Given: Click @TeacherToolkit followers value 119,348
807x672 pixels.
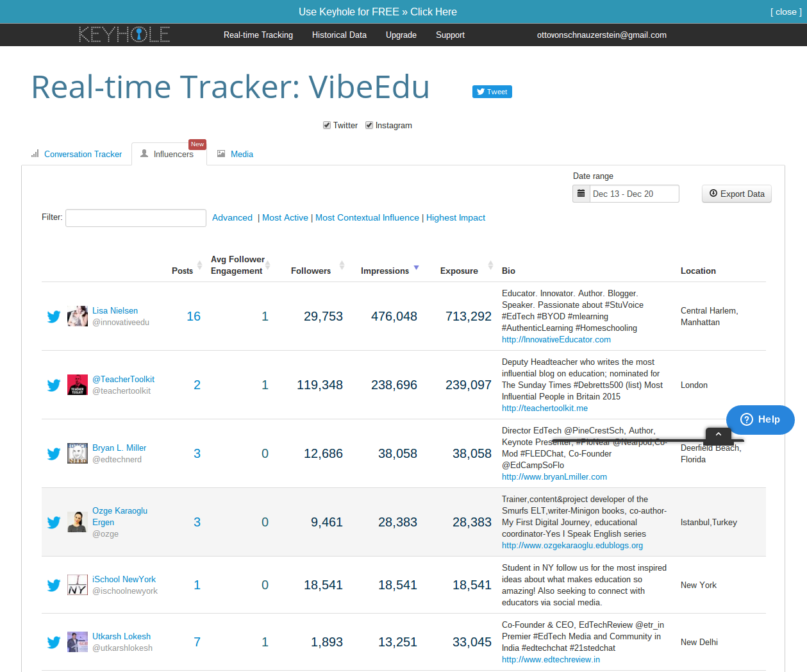Looking at the screenshot, I should pos(320,385).
